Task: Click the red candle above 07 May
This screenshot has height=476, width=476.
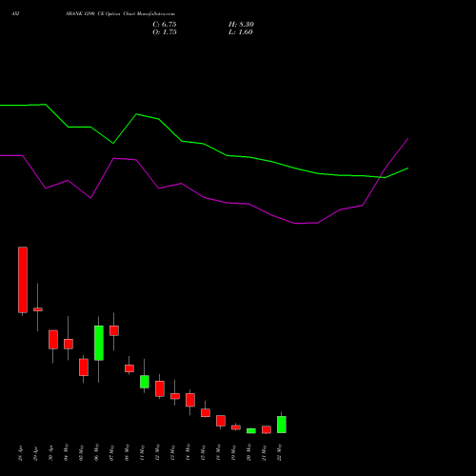Action: click(114, 330)
